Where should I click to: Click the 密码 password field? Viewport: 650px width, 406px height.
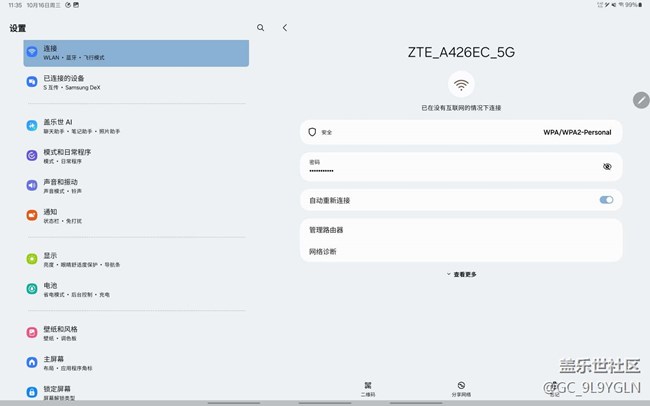[450, 166]
